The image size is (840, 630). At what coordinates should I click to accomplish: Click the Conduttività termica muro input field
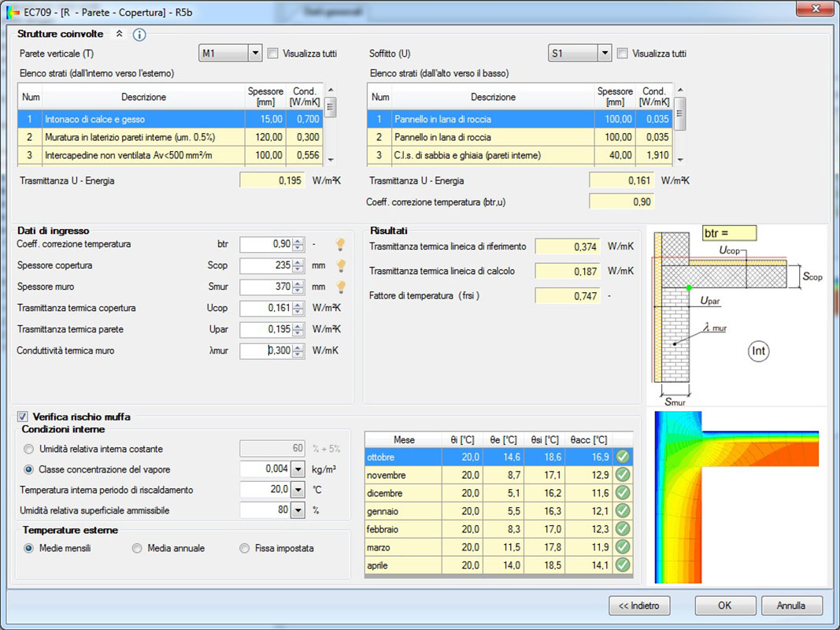266,350
